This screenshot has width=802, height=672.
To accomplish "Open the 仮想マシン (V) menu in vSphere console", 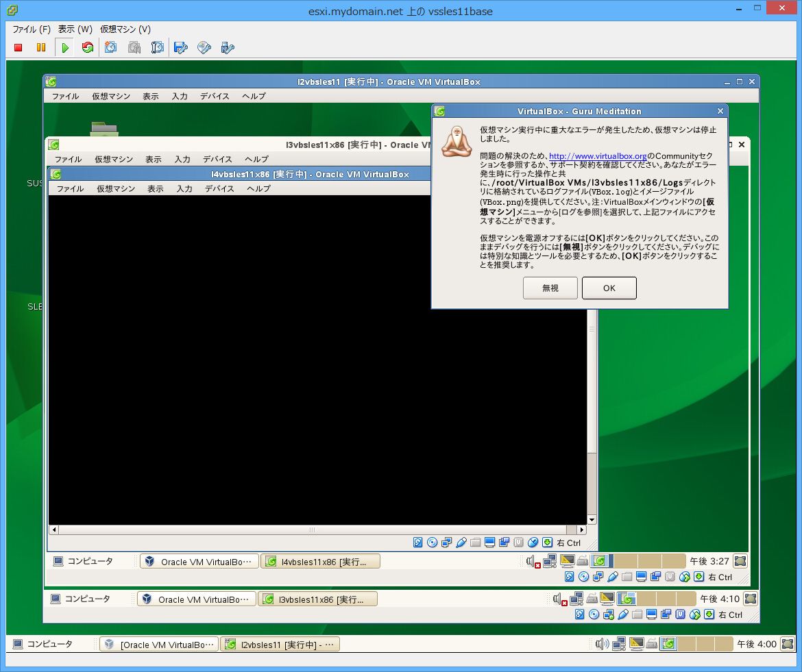I will pos(125,29).
